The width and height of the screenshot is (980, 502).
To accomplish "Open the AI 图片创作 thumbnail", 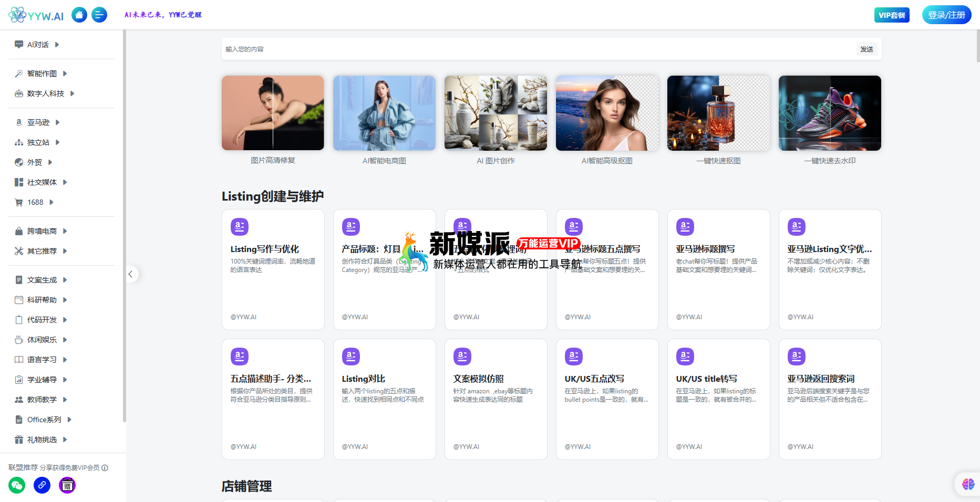I will [496, 113].
